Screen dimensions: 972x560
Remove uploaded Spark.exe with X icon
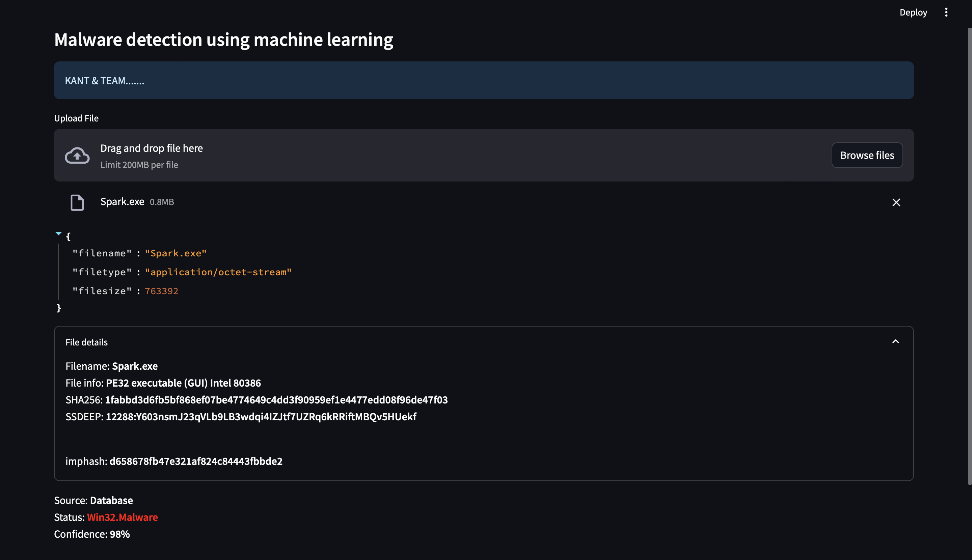[896, 202]
